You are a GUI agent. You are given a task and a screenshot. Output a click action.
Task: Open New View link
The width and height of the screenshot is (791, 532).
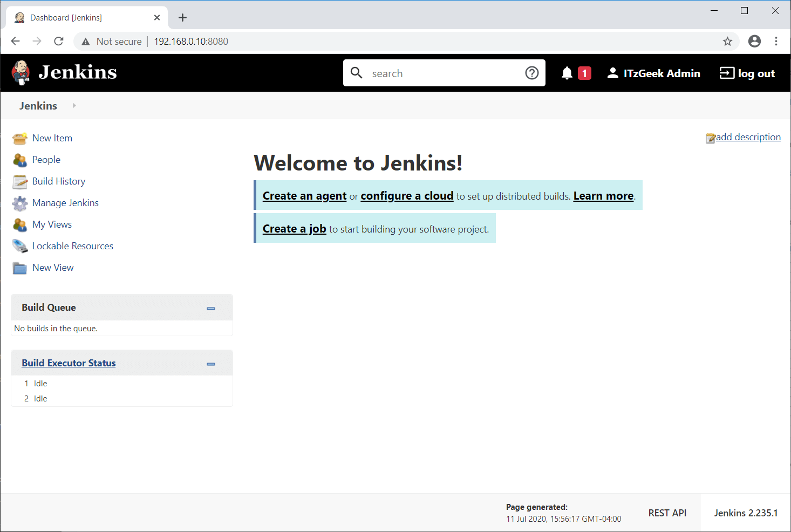53,268
